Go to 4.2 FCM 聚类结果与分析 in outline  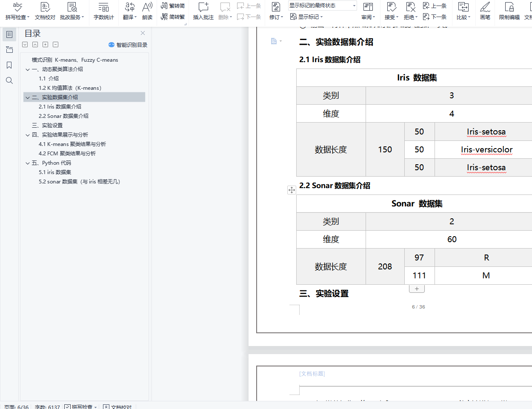67,154
